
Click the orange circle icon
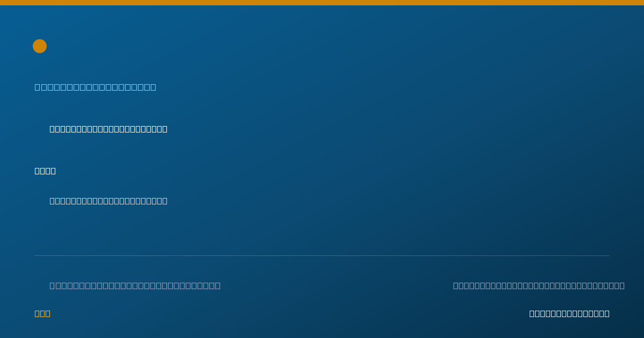pos(40,46)
